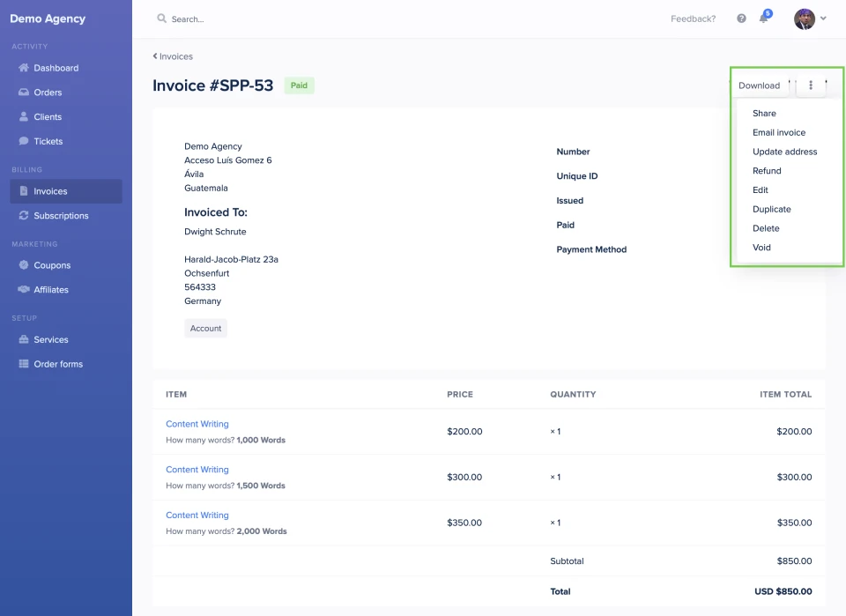The height and width of the screenshot is (616, 846).
Task: Click the Download button
Action: [760, 85]
